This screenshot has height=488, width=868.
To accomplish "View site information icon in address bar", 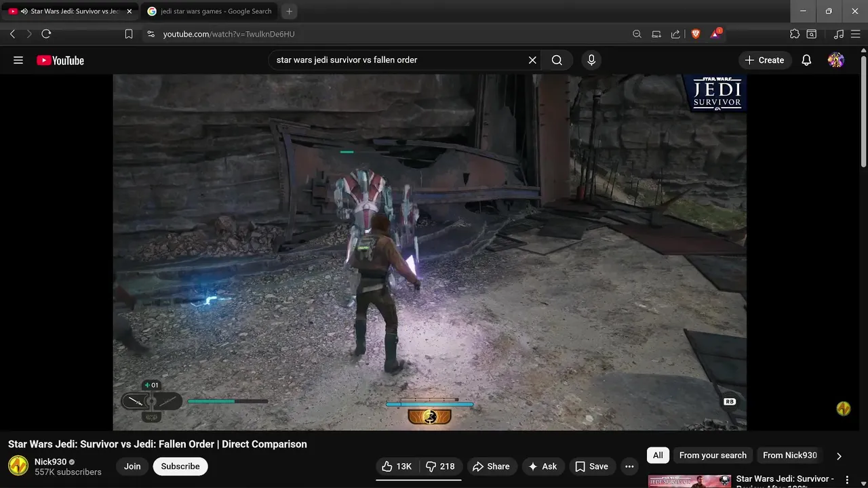I will click(151, 34).
